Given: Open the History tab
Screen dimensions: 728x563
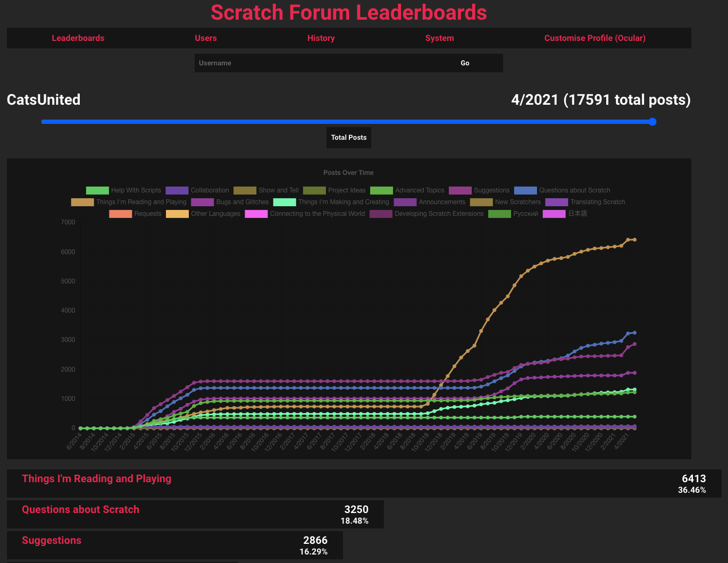Looking at the screenshot, I should click(321, 38).
